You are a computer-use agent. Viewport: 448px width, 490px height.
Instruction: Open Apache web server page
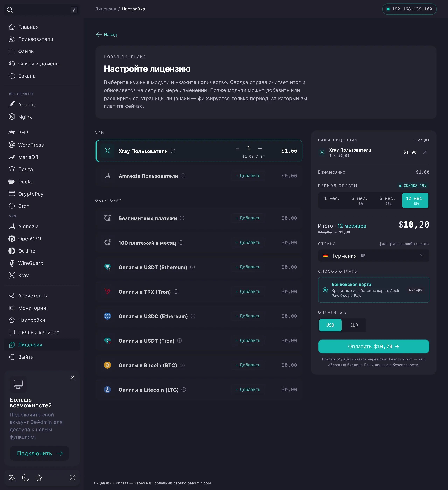pos(42,104)
